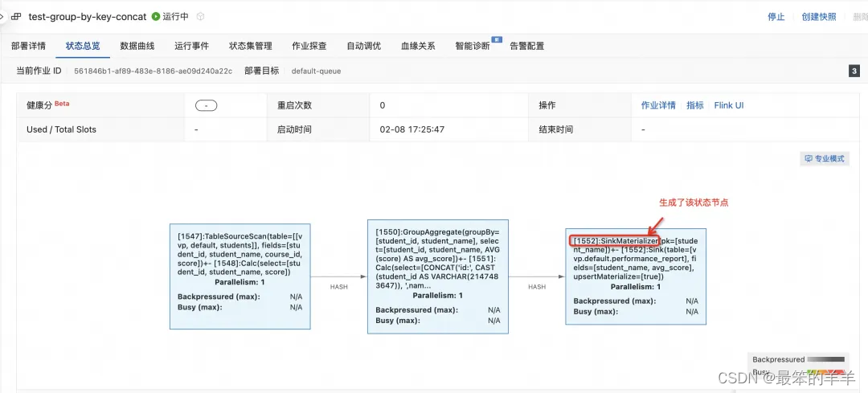Go to the 状态集管理 tab
Image resolution: width=868 pixels, height=393 pixels.
250,46
